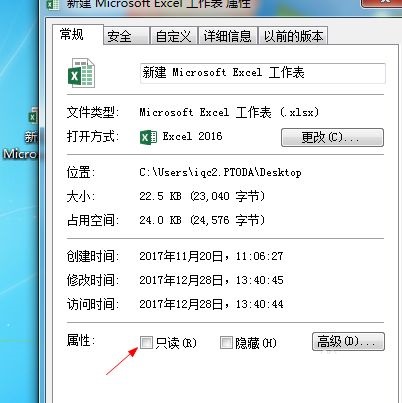Viewport: 402px width, 403px height.
Task: Click the large Excel file icon
Action: (81, 73)
